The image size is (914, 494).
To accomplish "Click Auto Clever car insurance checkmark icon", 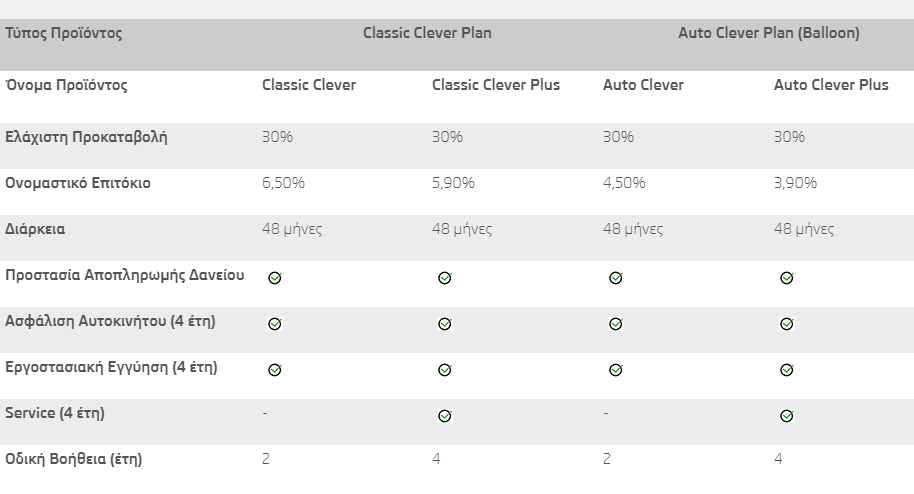I will click(616, 324).
